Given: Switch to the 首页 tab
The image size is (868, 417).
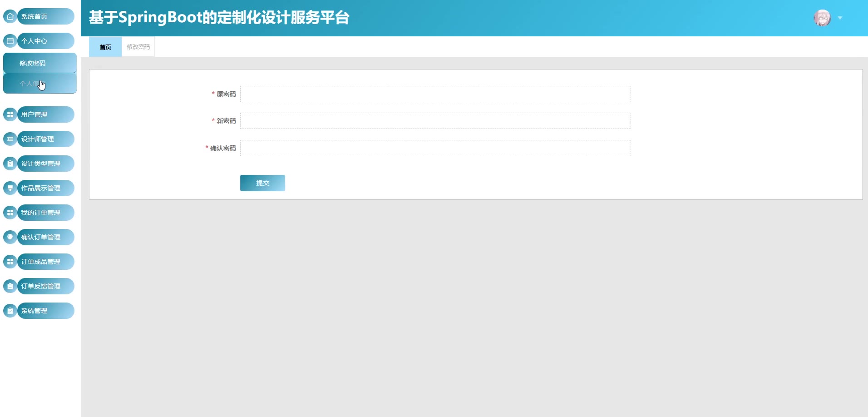Looking at the screenshot, I should [105, 47].
